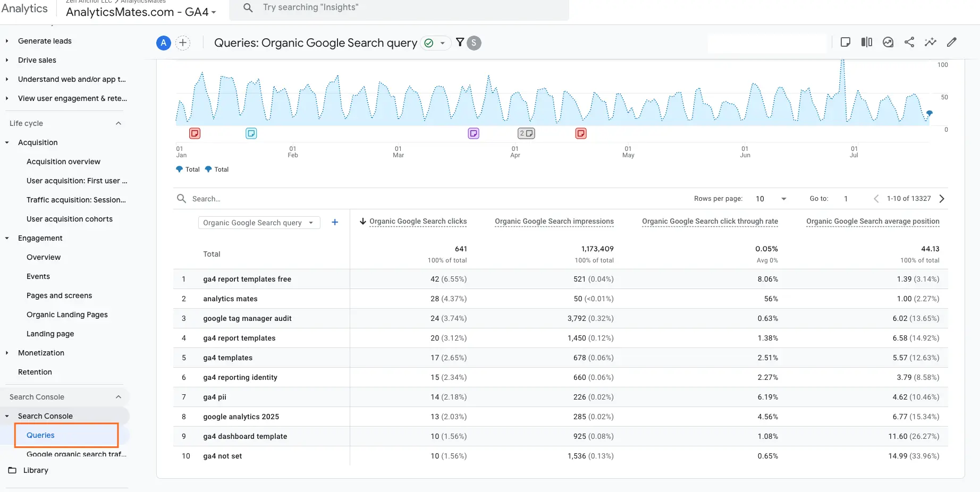Open the Retention report
The width and height of the screenshot is (980, 492).
pos(35,372)
